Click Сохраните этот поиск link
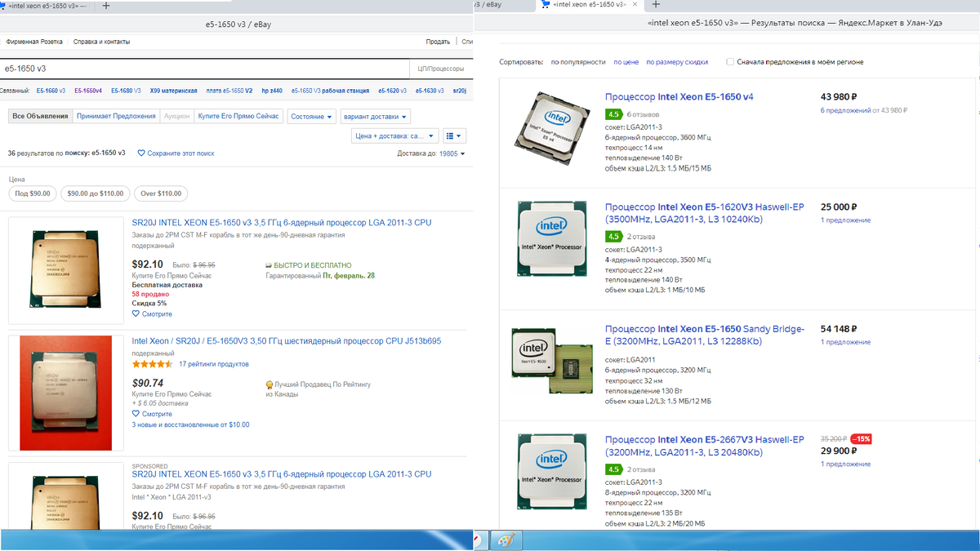This screenshot has height=551, width=980. [x=180, y=153]
